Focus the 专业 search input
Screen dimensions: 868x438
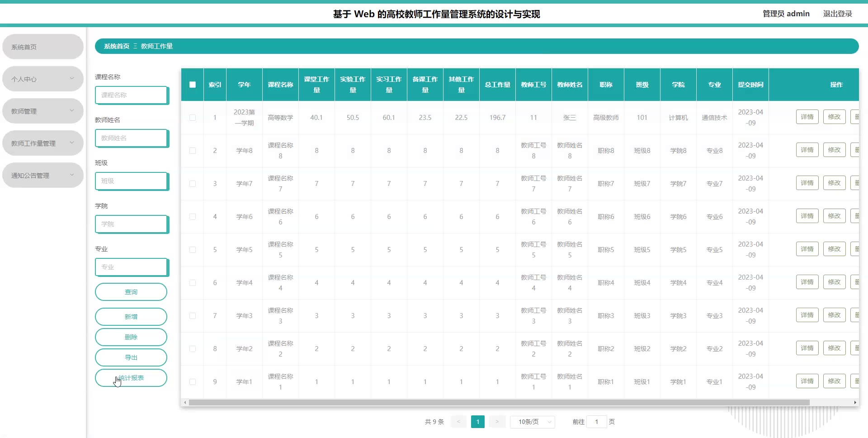[132, 267]
